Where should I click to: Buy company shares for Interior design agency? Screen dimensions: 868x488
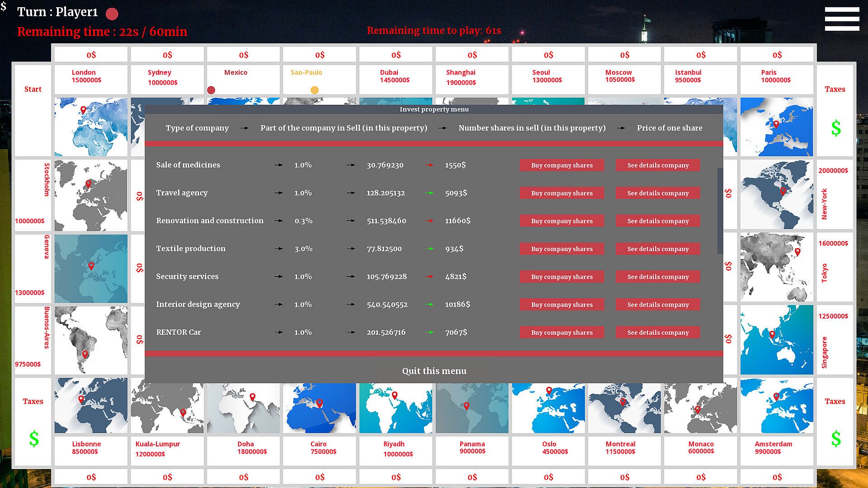[x=561, y=305]
